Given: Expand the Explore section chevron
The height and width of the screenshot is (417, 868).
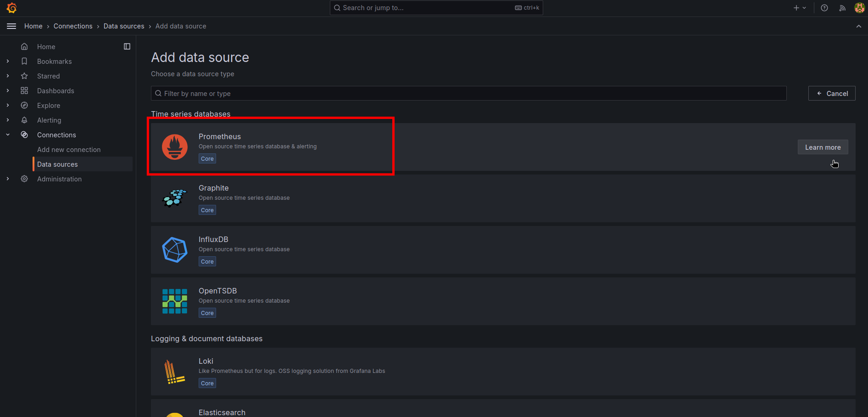Looking at the screenshot, I should pyautogui.click(x=8, y=105).
